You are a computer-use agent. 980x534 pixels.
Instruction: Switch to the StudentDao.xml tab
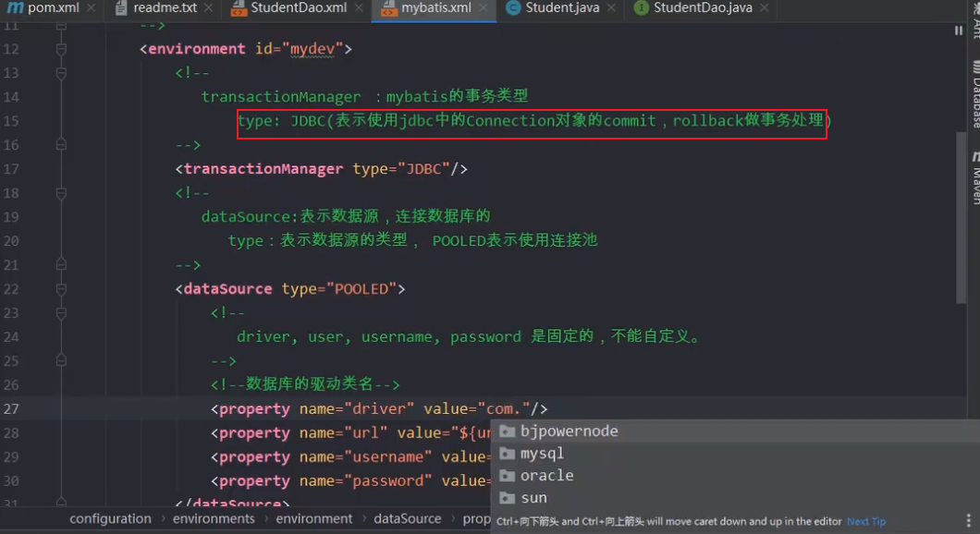coord(298,8)
